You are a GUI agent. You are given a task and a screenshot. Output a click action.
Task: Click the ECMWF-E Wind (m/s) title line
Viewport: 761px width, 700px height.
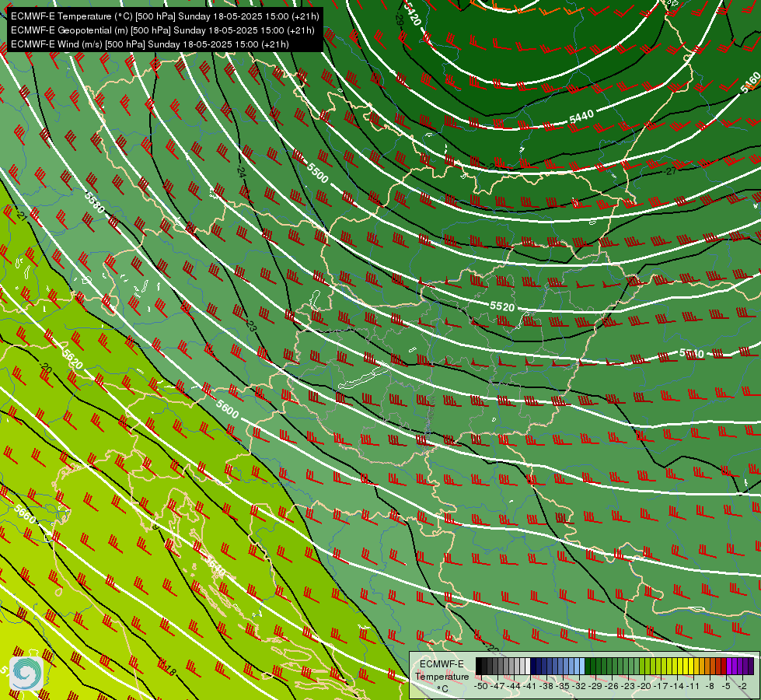pyautogui.click(x=150, y=44)
